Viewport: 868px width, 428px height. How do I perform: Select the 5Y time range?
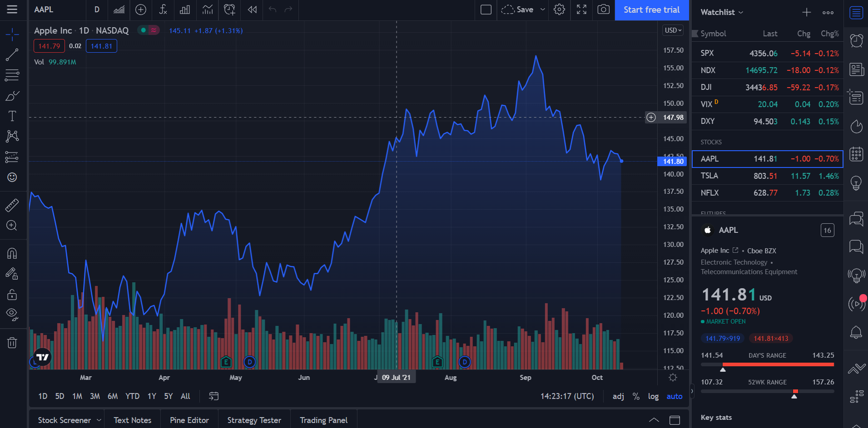click(x=169, y=396)
